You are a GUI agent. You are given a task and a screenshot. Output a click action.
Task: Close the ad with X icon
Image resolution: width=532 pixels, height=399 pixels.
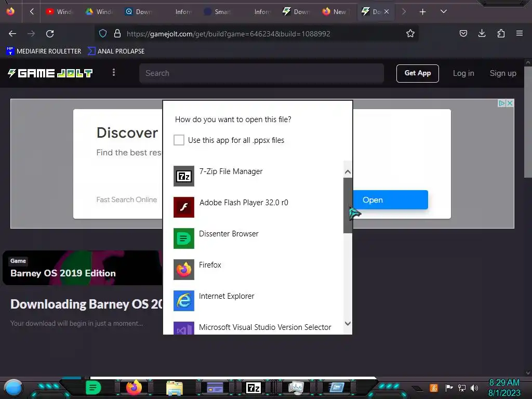510,103
